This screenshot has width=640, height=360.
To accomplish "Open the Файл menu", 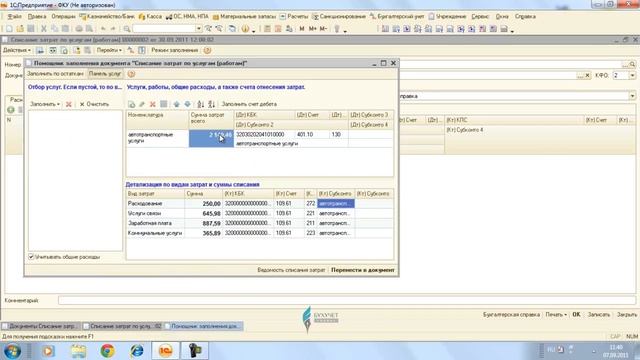I will (x=15, y=17).
